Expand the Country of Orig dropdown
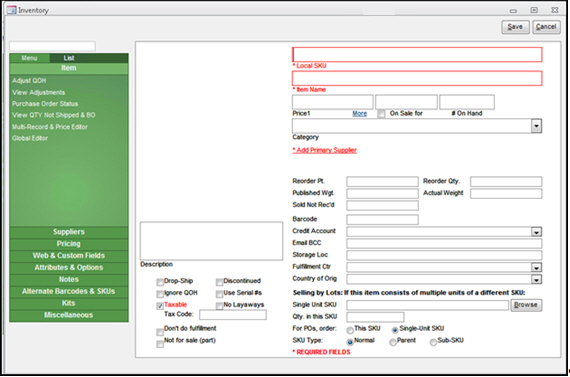Screen dimensions: 570x377 click(x=536, y=279)
